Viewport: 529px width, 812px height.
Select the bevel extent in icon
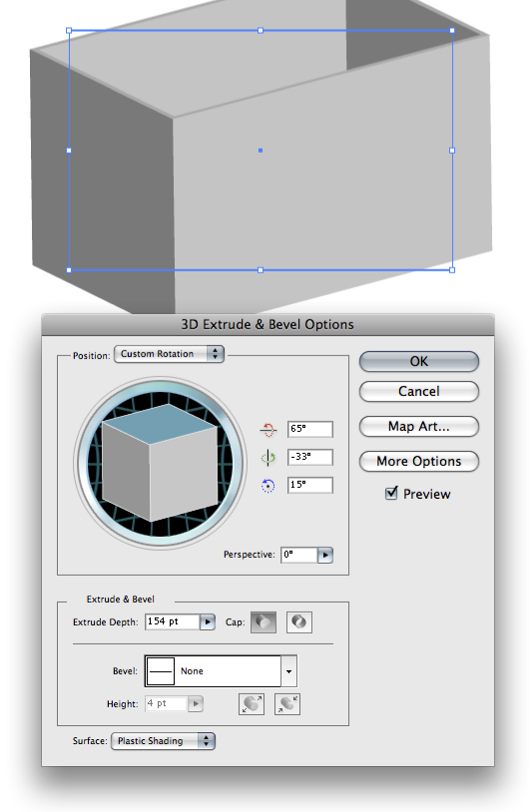pyautogui.click(x=287, y=704)
